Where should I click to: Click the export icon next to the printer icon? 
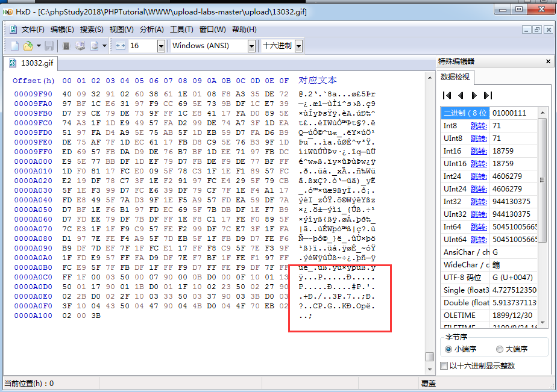pos(93,45)
